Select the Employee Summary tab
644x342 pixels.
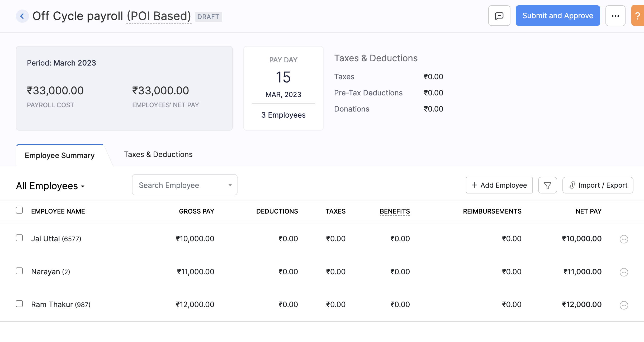(x=60, y=155)
